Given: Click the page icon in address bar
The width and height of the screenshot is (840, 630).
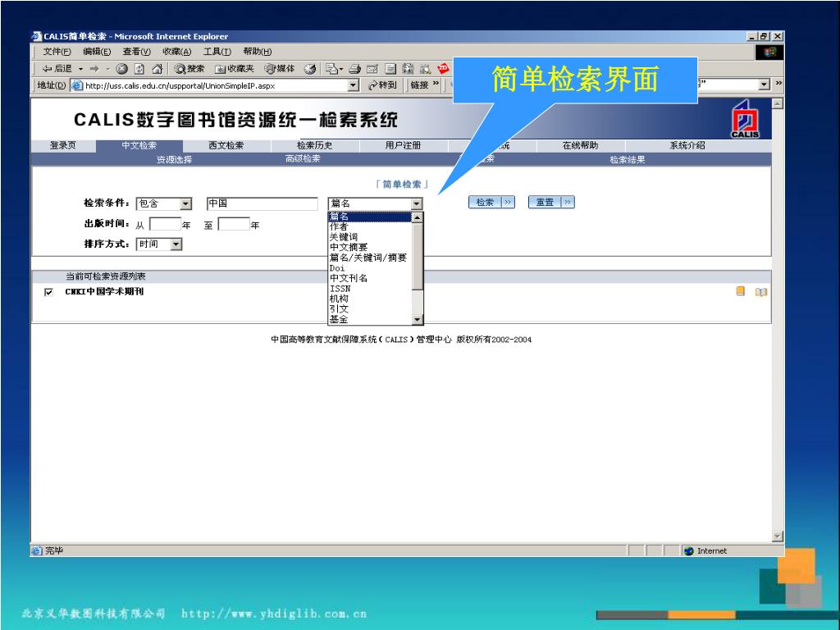Looking at the screenshot, I should tap(77, 85).
